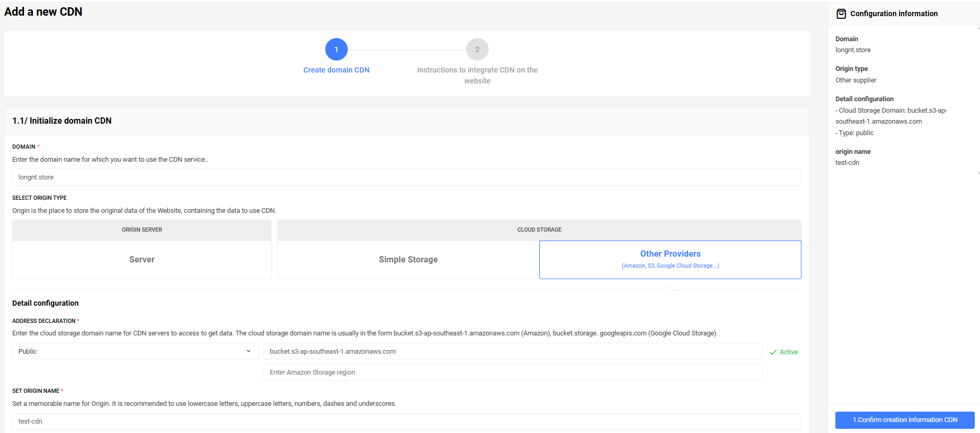Choose the Other Providers storage card
The image size is (980, 433).
[x=670, y=260]
